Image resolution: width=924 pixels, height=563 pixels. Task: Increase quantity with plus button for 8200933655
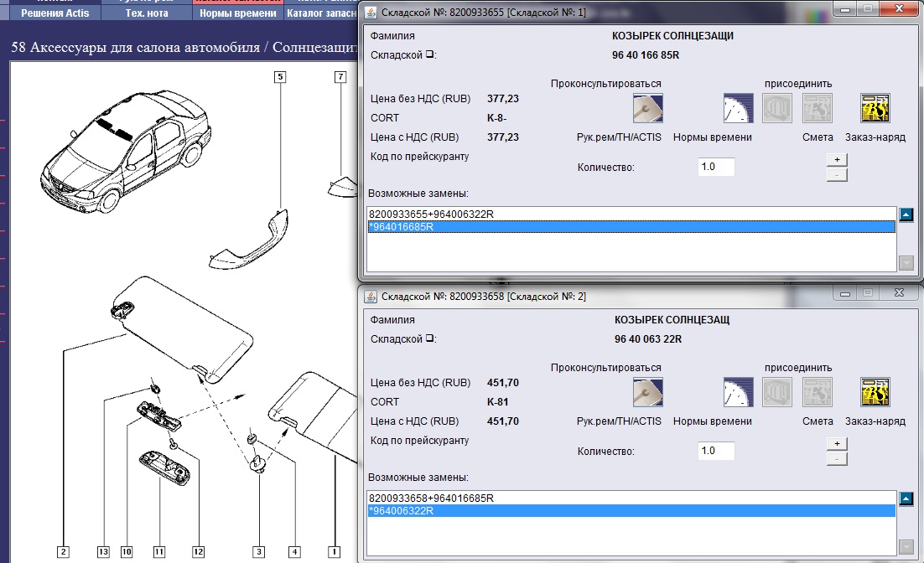tap(836, 159)
